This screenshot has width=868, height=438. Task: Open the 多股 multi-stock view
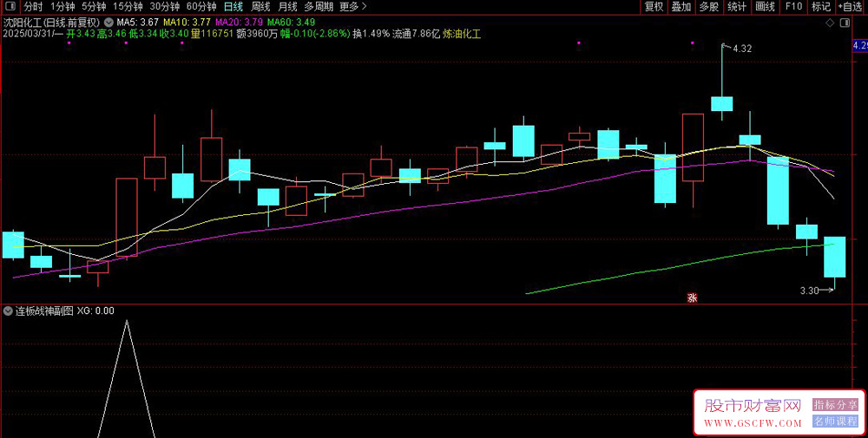(x=708, y=7)
